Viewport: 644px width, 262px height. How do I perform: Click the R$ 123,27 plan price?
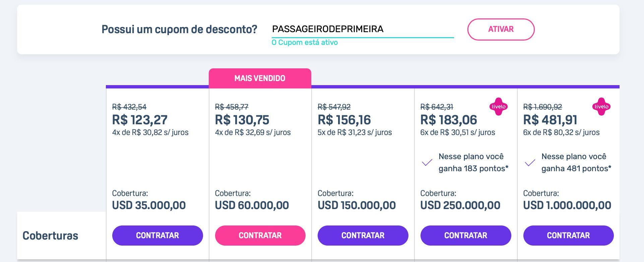pos(140,120)
